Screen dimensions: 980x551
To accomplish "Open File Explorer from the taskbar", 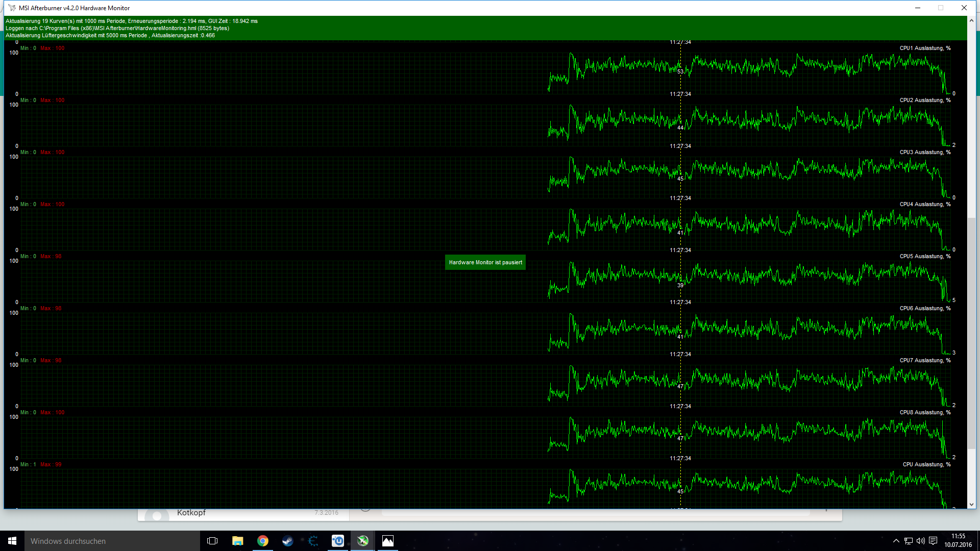I will tap(238, 541).
